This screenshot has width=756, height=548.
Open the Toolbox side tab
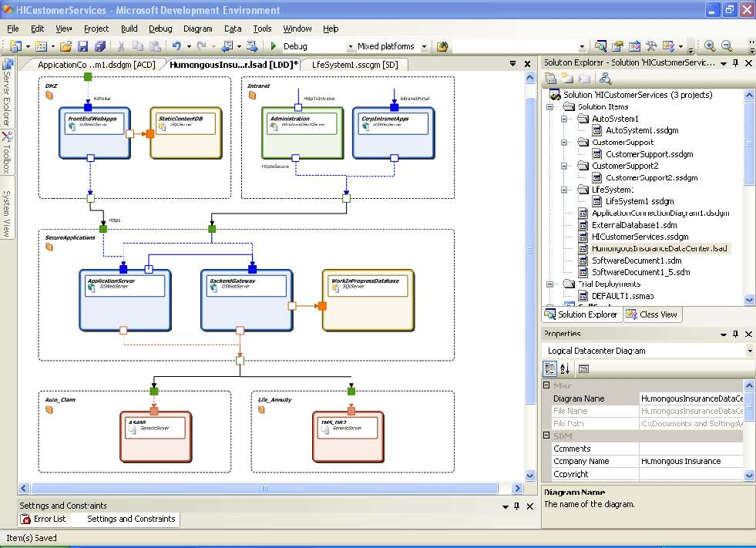(7, 153)
